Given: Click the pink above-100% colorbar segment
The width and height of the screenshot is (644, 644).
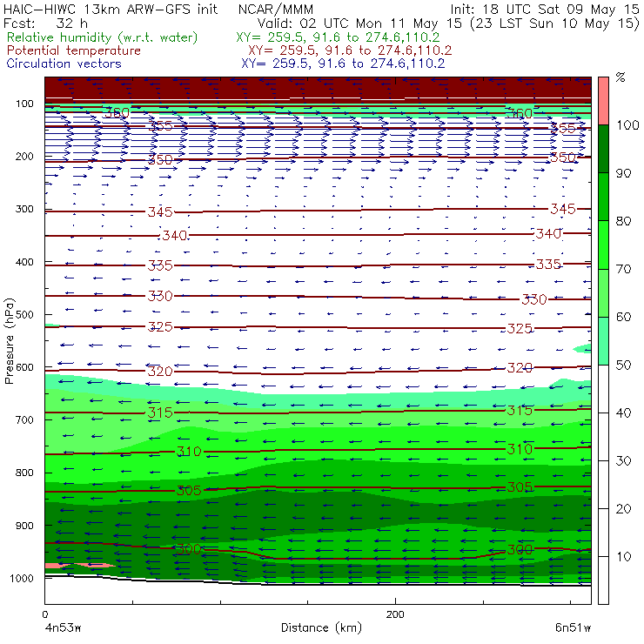Looking at the screenshot, I should pyautogui.click(x=603, y=101).
